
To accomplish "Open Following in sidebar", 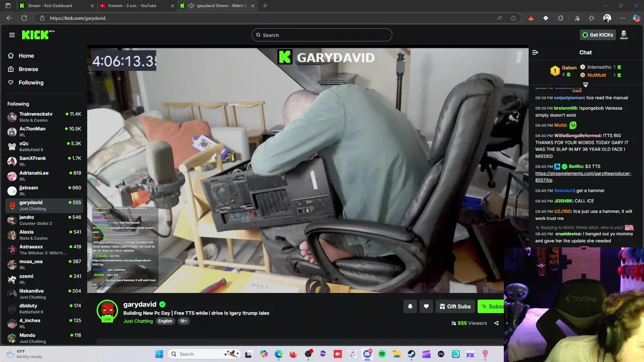I will 31,82.
